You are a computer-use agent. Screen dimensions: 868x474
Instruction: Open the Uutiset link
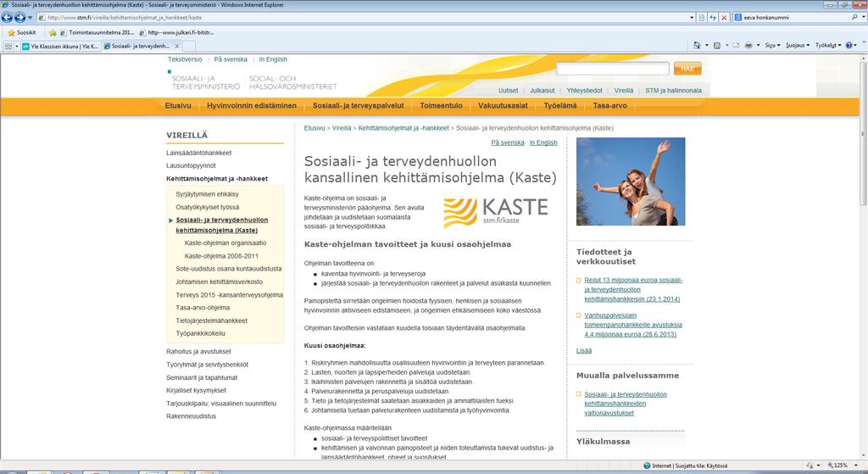click(x=509, y=90)
